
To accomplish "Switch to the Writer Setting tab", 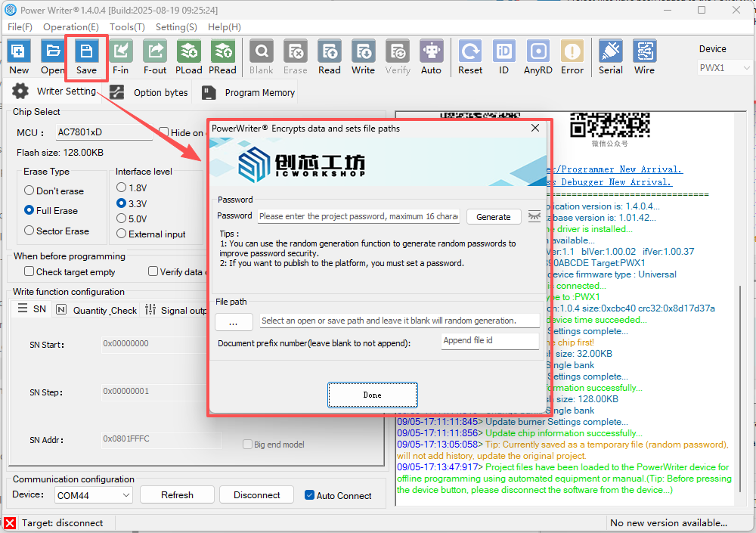I will 54,91.
